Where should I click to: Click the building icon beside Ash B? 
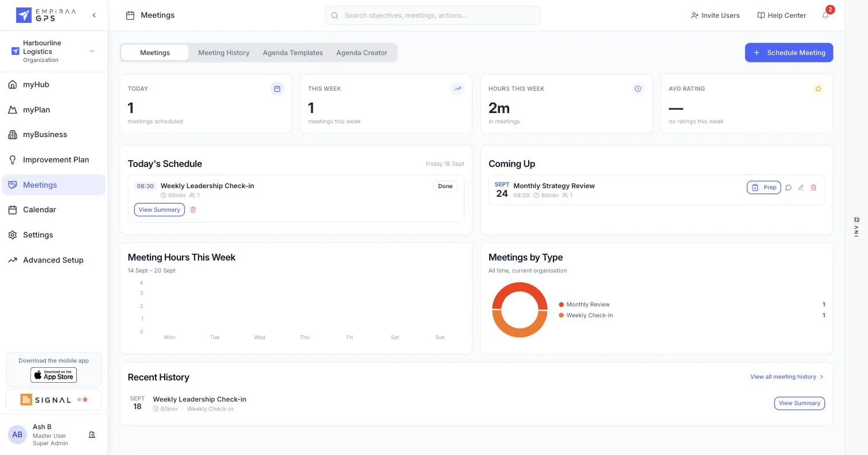(92, 435)
